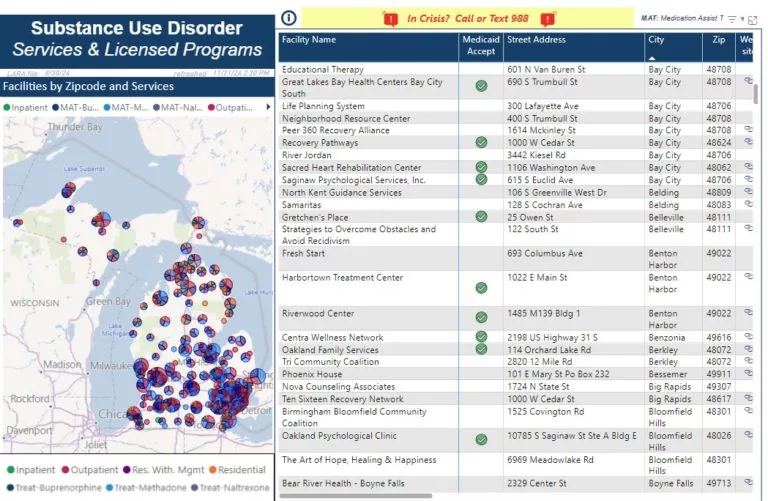Click the information icon above the table
The image size is (768, 501).
click(x=289, y=17)
